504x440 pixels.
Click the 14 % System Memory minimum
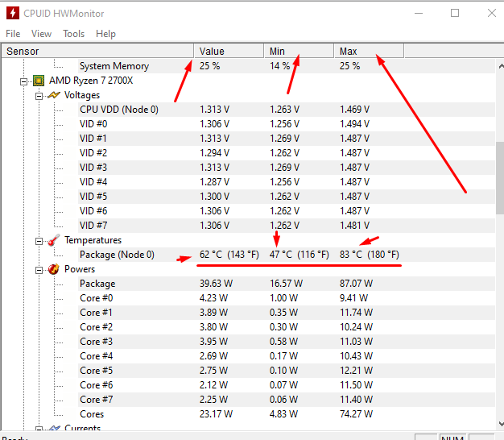(x=279, y=66)
